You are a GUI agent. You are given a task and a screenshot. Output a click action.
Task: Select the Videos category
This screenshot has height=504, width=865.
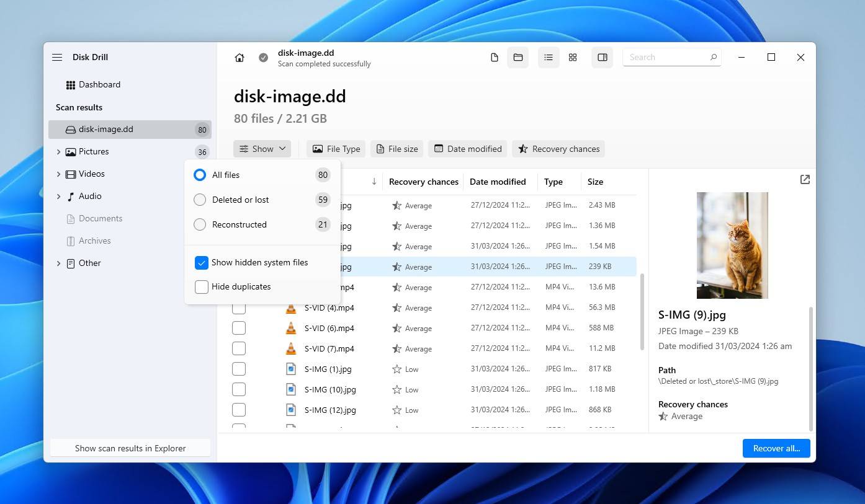[x=92, y=174]
